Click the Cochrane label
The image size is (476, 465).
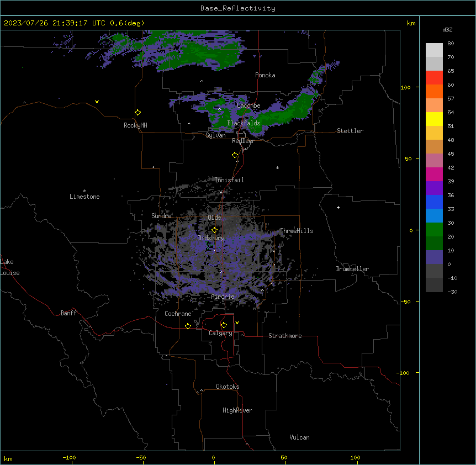(178, 314)
